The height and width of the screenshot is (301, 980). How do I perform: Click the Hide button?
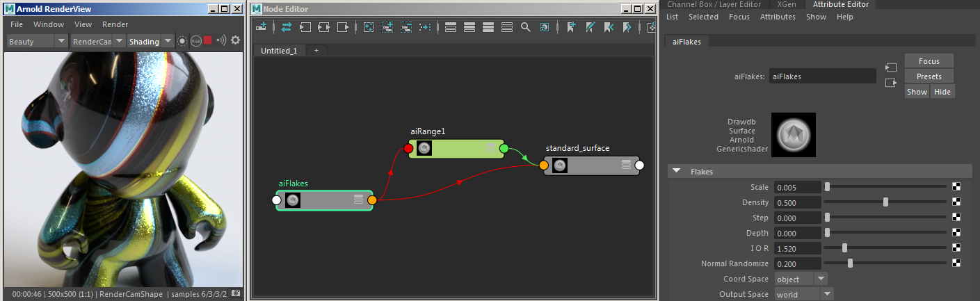click(x=942, y=92)
